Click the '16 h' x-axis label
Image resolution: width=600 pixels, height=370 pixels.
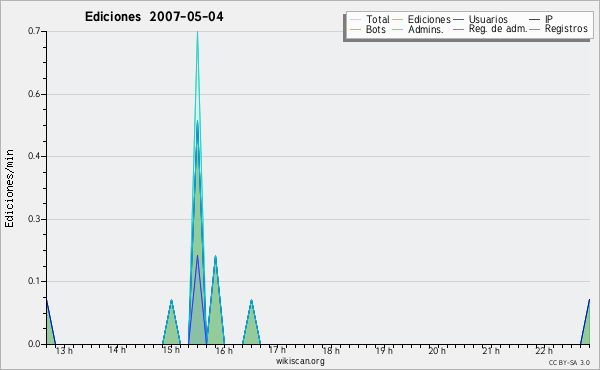(x=224, y=350)
